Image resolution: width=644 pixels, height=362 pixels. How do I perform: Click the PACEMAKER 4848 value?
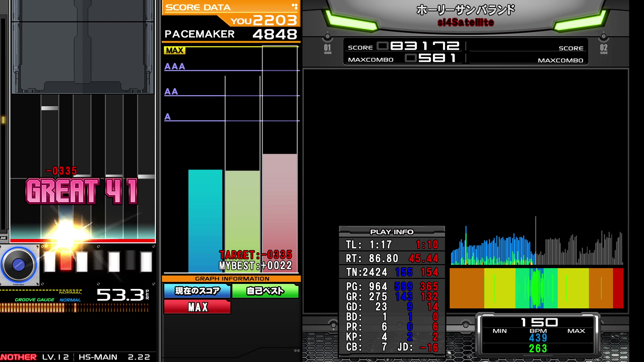click(x=275, y=34)
